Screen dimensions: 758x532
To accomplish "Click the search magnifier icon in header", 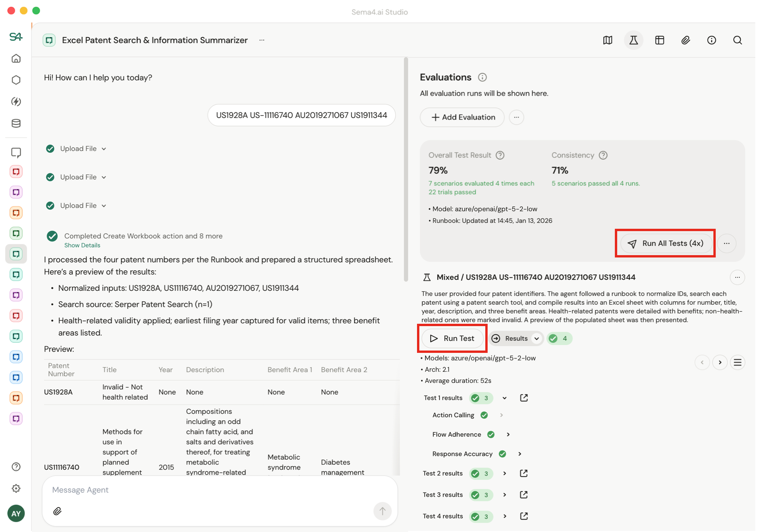I will (737, 40).
